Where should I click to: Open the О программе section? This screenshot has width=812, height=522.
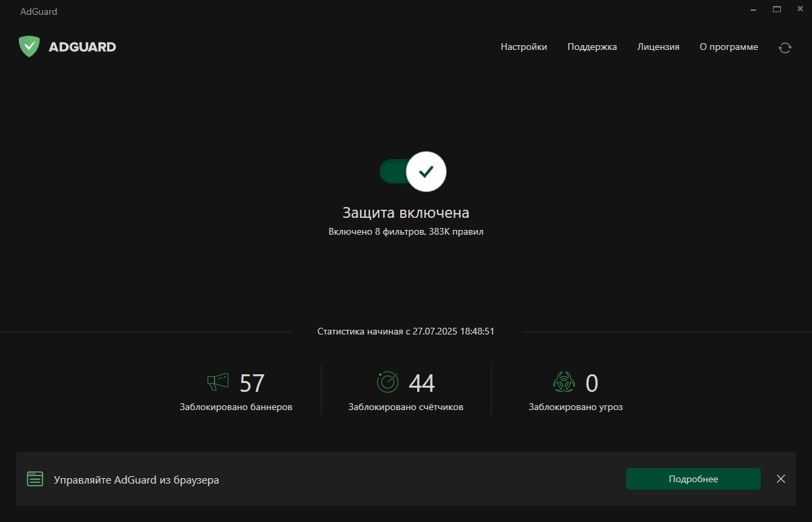click(x=728, y=47)
